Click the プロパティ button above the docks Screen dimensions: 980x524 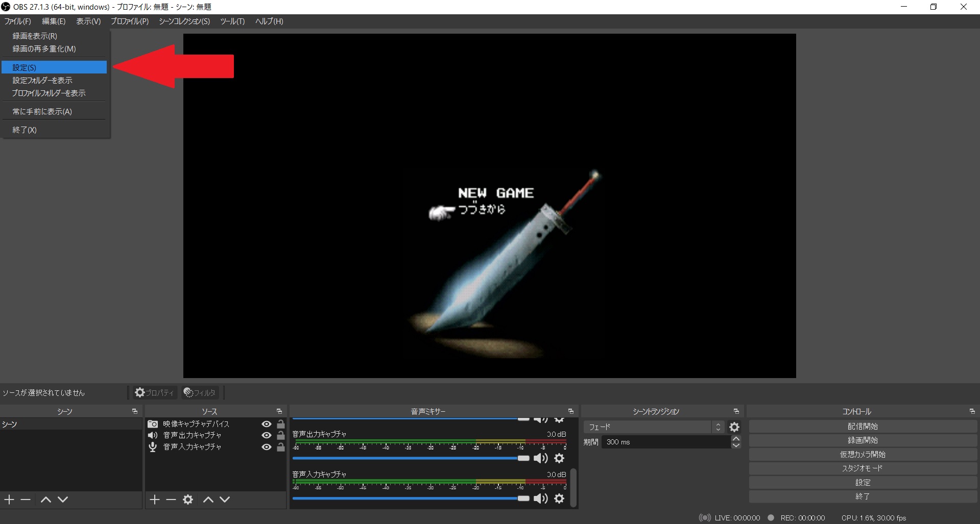click(154, 392)
